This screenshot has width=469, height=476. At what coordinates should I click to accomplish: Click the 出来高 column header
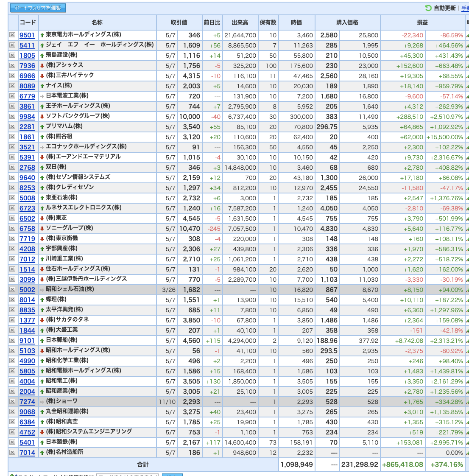[240, 22]
